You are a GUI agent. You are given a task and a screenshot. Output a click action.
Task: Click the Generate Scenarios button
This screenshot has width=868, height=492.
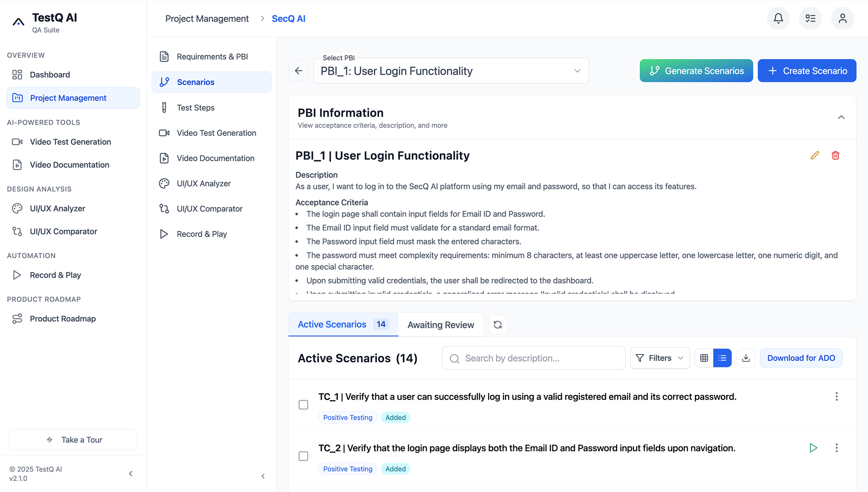pyautogui.click(x=696, y=71)
